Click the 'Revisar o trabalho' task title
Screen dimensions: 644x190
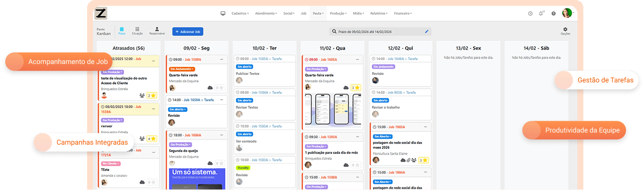[386, 107]
